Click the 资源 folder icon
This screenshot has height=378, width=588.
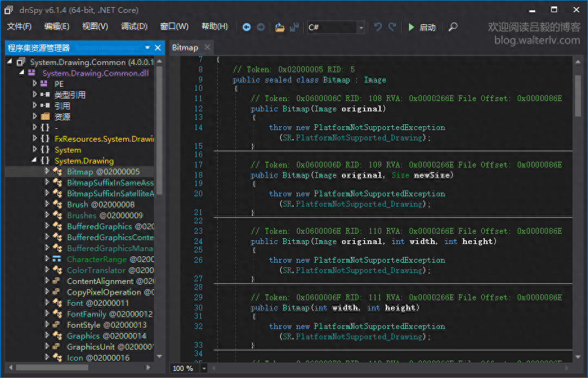click(45, 117)
